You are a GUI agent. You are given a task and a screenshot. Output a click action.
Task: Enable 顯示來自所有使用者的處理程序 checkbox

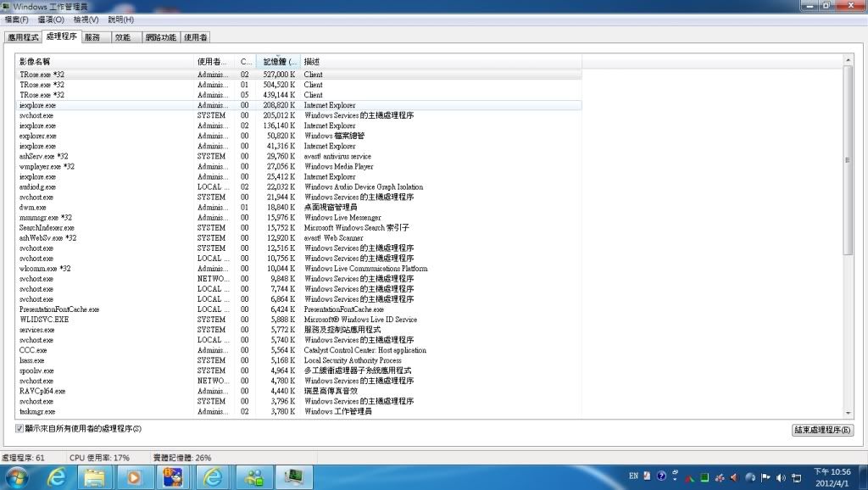19,429
